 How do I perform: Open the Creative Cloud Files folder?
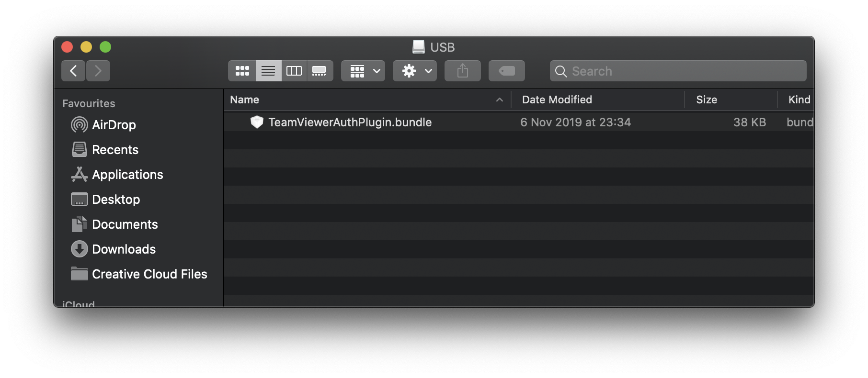click(149, 274)
